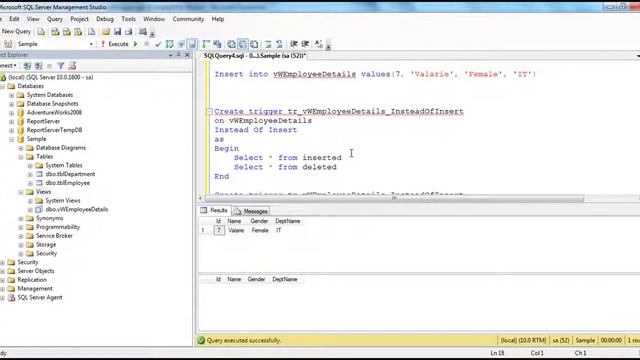Collapse the Tables folder
Screen dimensions: 640x360
21,157
